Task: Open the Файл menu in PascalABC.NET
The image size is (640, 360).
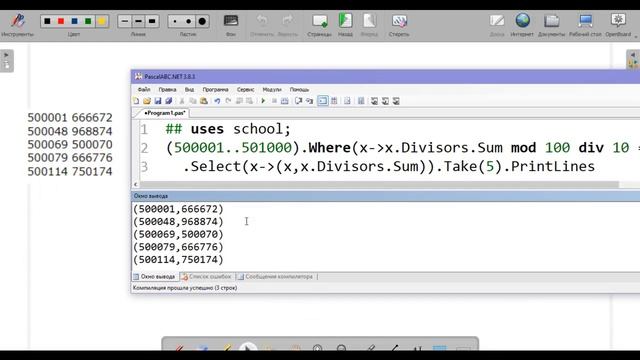Action: [x=144, y=89]
